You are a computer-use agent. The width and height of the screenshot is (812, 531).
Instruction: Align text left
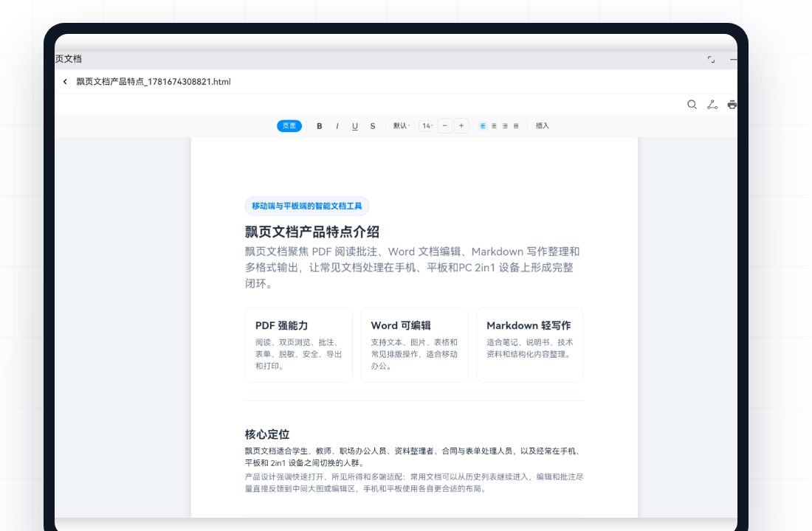tap(484, 126)
